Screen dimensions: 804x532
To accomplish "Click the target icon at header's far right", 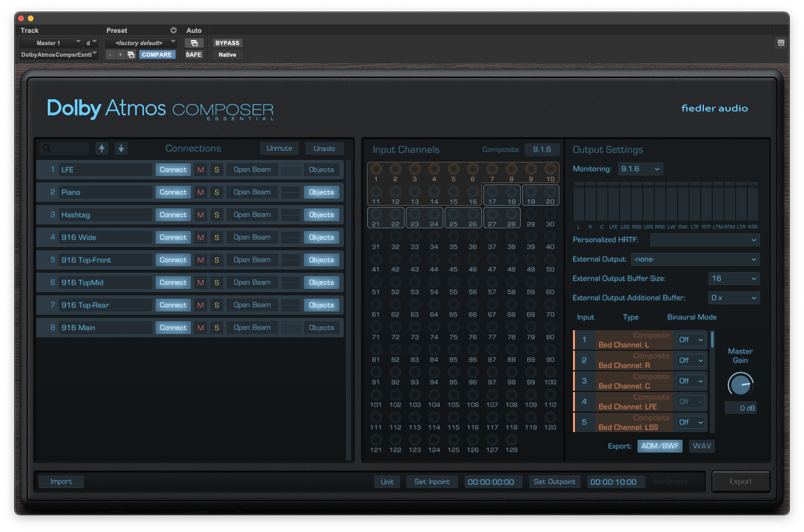I will tap(781, 43).
